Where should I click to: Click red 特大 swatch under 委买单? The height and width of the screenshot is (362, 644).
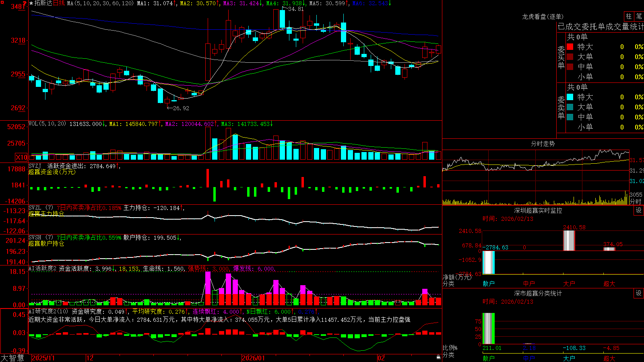[570, 47]
